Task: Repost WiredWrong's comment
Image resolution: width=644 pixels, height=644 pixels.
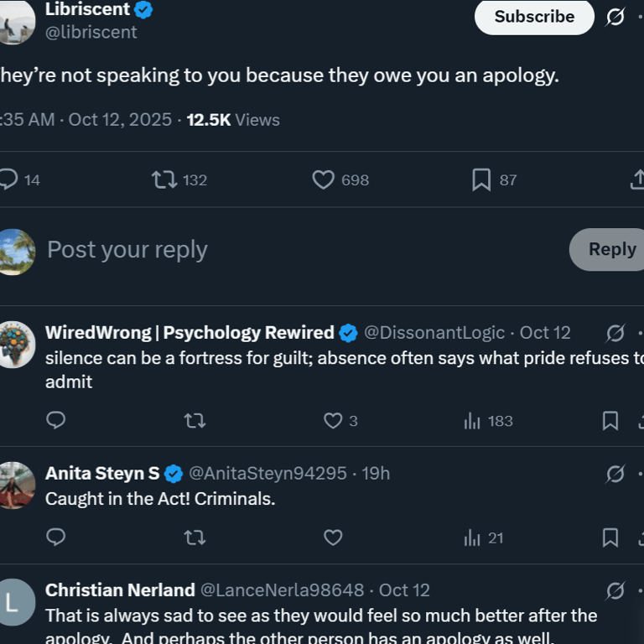Action: [x=195, y=420]
